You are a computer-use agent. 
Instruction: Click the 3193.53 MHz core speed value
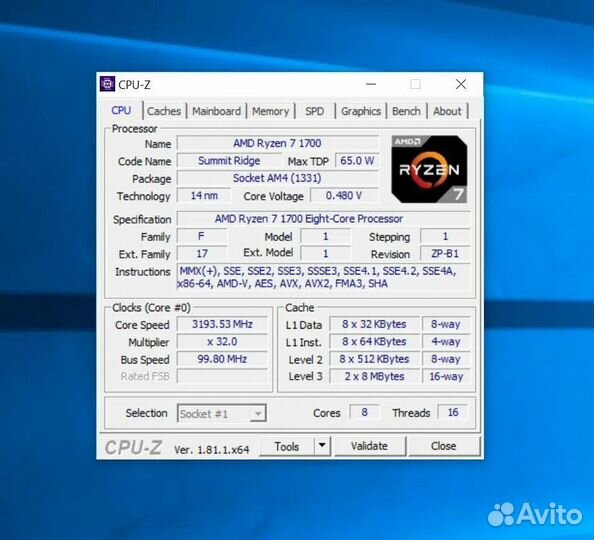point(222,324)
